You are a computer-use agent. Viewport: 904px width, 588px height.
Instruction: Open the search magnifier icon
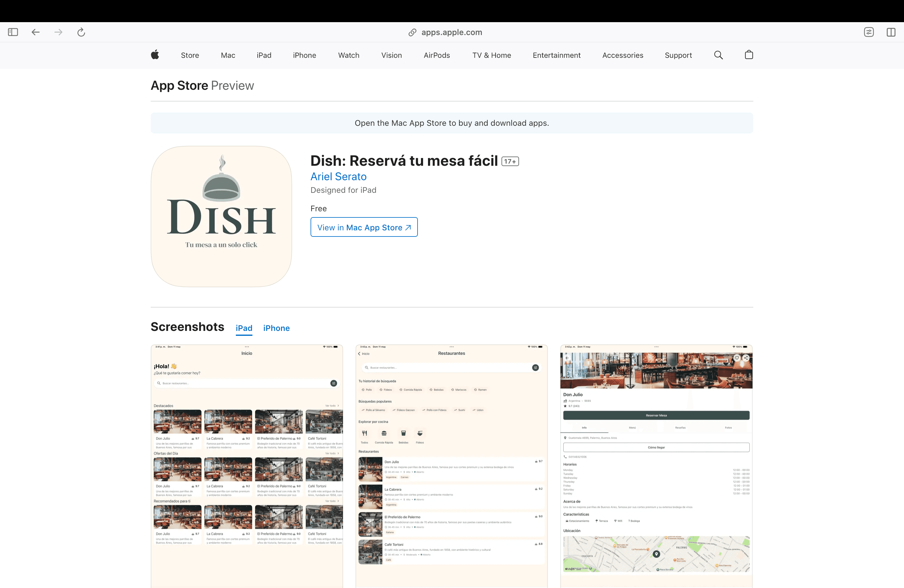718,55
